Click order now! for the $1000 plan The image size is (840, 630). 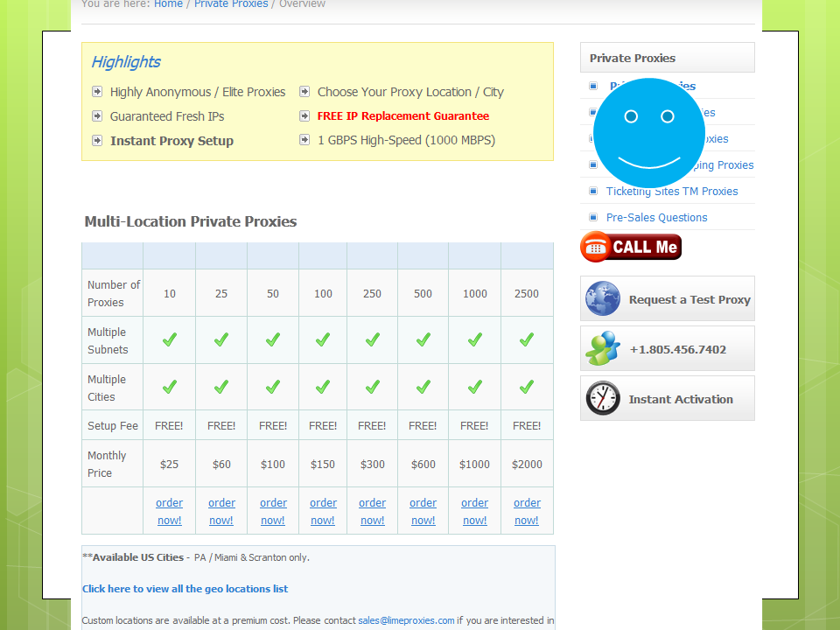pyautogui.click(x=474, y=511)
